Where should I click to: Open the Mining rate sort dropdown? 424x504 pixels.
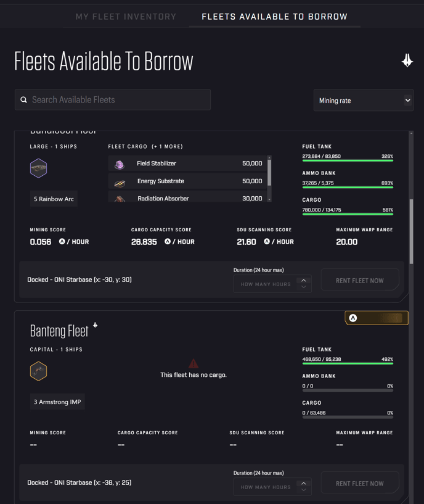coord(363,101)
